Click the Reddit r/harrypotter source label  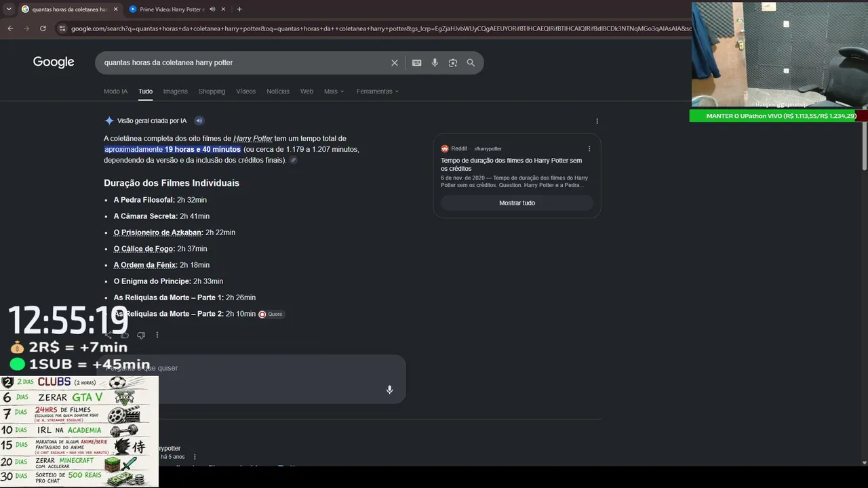471,148
